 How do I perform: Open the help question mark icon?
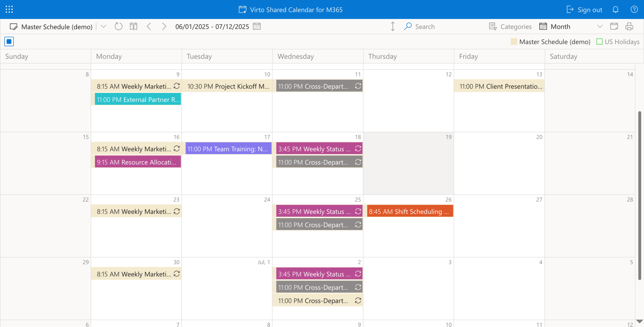(634, 10)
